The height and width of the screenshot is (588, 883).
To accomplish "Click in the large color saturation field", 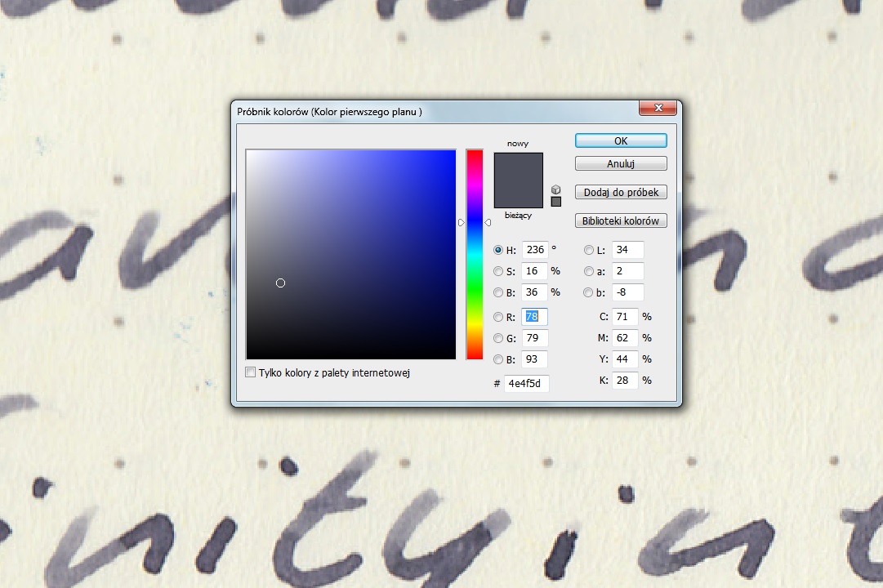I will (351, 254).
